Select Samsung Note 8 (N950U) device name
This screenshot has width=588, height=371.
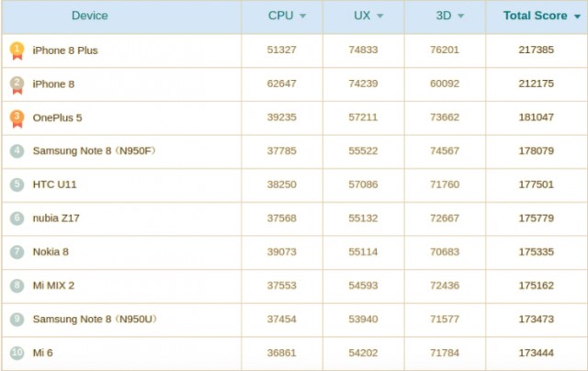(x=95, y=319)
